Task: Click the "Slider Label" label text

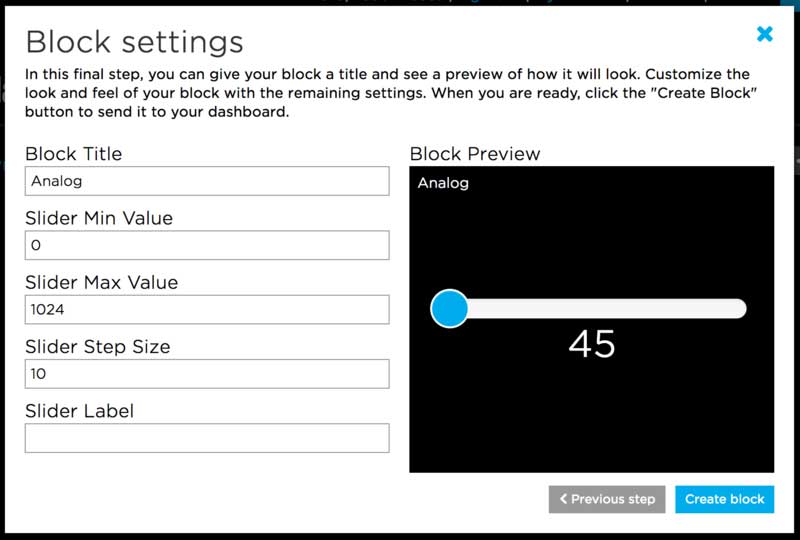Action: tap(79, 410)
